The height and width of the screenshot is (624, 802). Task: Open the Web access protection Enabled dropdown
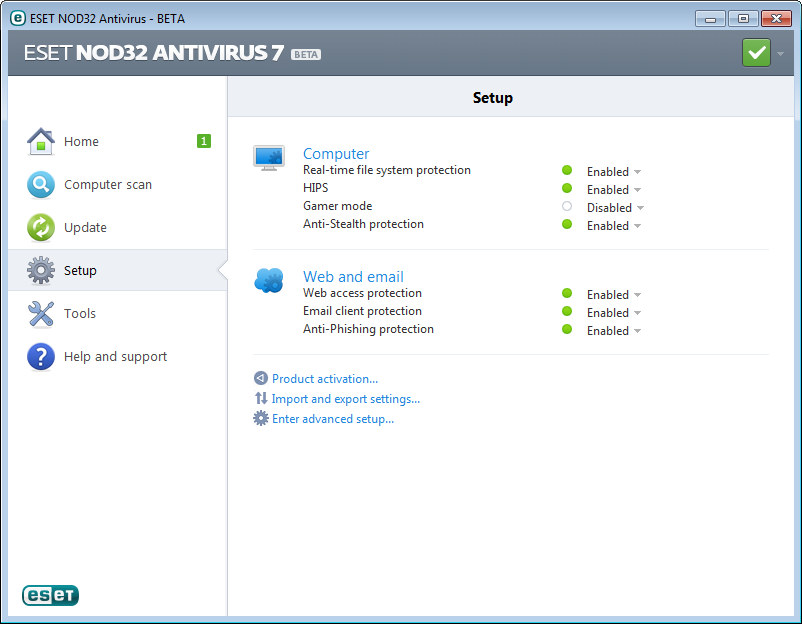[x=614, y=295]
